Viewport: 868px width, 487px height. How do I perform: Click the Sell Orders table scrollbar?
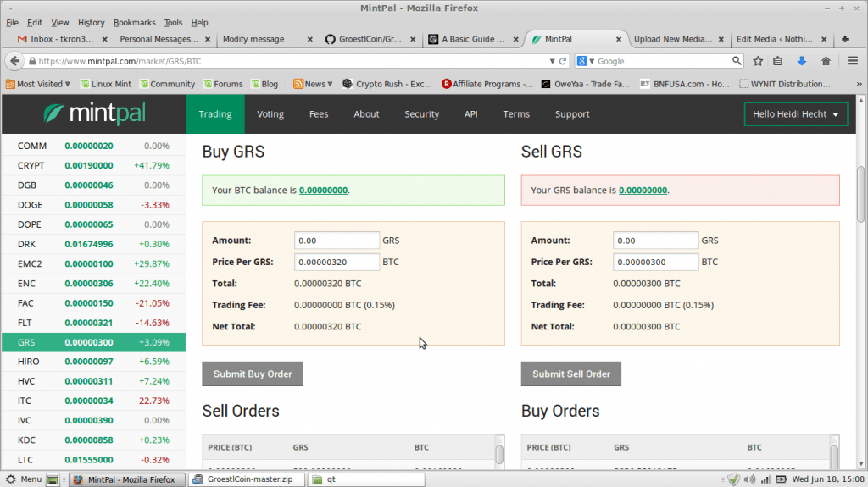click(x=499, y=452)
